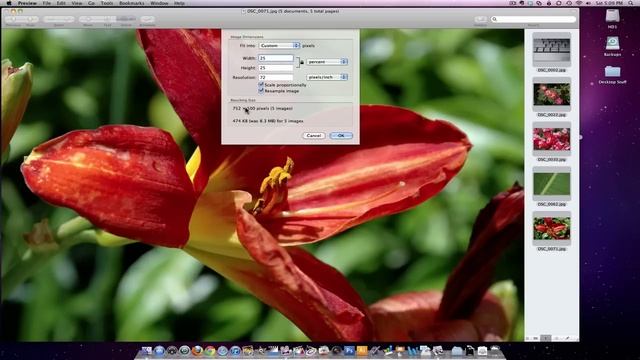This screenshot has width=640, height=360.
Task: Open the Desktop Stuff folder
Action: click(x=612, y=71)
